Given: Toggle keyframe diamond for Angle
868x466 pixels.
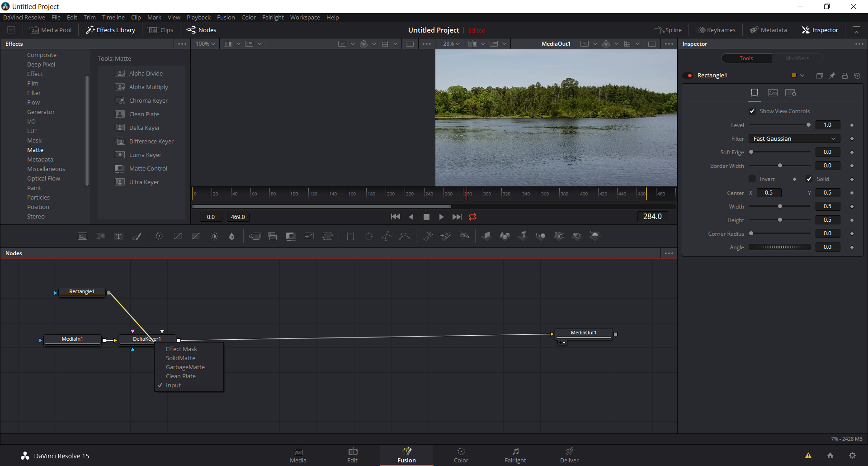Looking at the screenshot, I should click(x=852, y=247).
